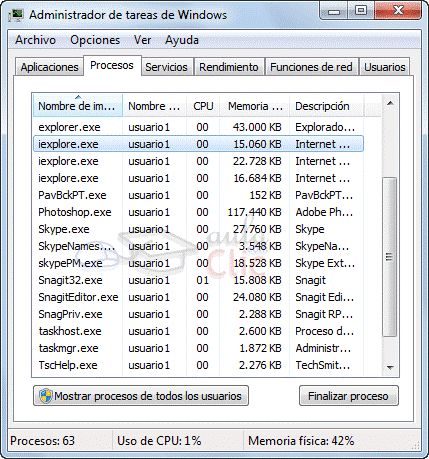Click Mostrar procesos de todos los usuarios
Screen dimensions: 429x459
tap(141, 396)
